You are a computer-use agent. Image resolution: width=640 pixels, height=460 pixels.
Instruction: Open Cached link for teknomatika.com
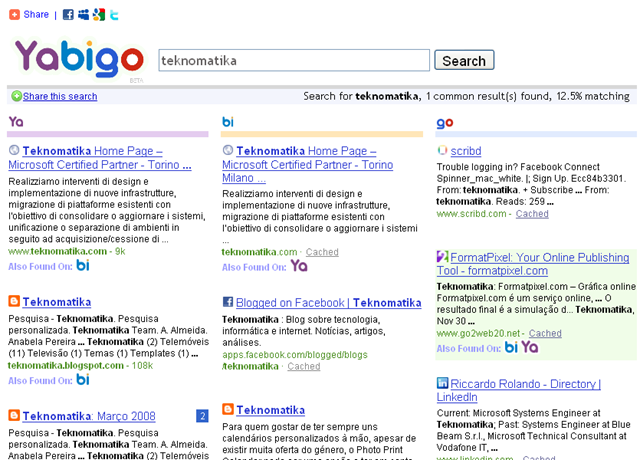coord(322,252)
